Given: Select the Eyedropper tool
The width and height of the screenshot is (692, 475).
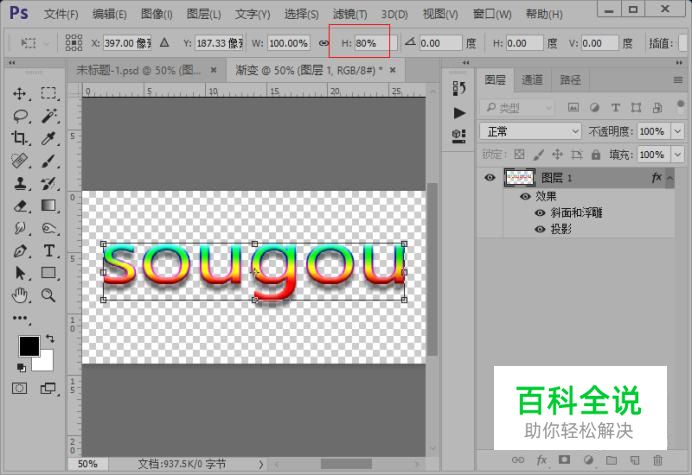Looking at the screenshot, I should (x=49, y=139).
